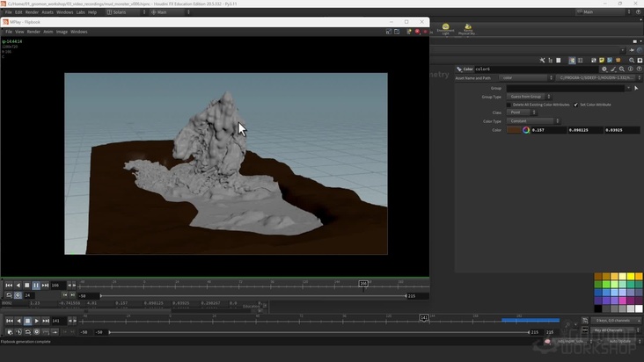Click MPlay yellow note icon
Viewport: 644px width, 362px height.
point(409,32)
